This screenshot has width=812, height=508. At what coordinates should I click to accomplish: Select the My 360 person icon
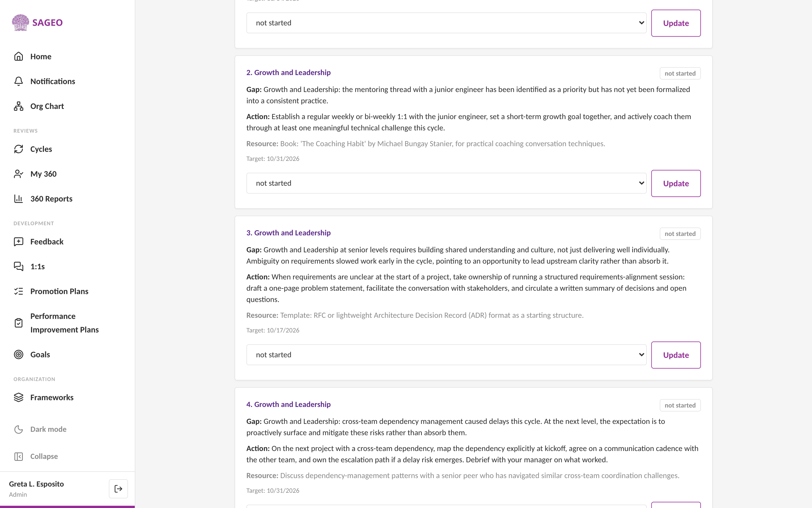tap(18, 174)
